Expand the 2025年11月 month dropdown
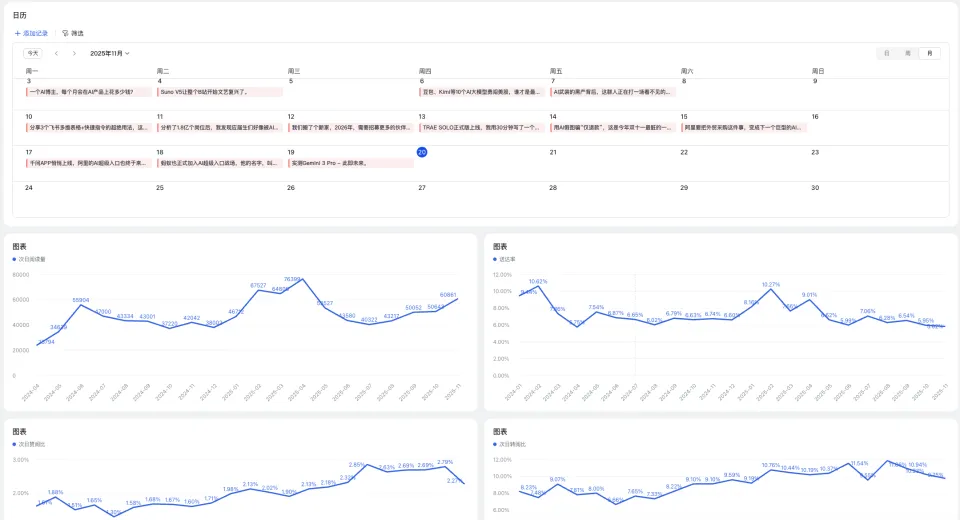 (x=110, y=53)
